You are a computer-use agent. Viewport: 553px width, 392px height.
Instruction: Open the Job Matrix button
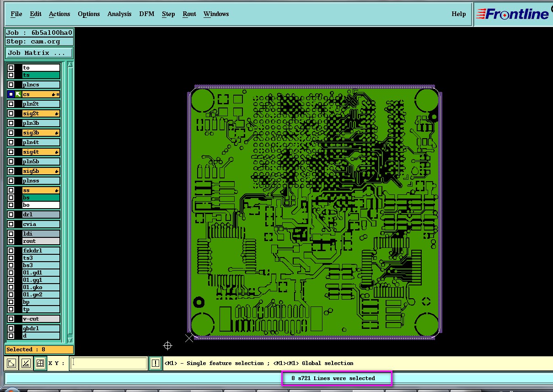pyautogui.click(x=39, y=53)
